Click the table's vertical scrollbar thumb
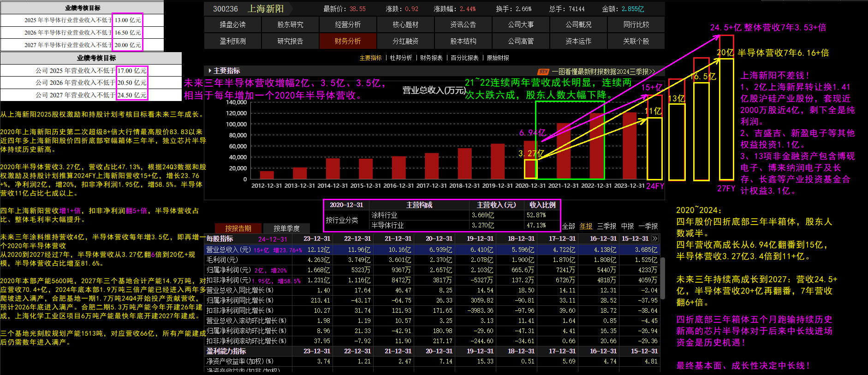This screenshot has width=868, height=375. tap(663, 278)
